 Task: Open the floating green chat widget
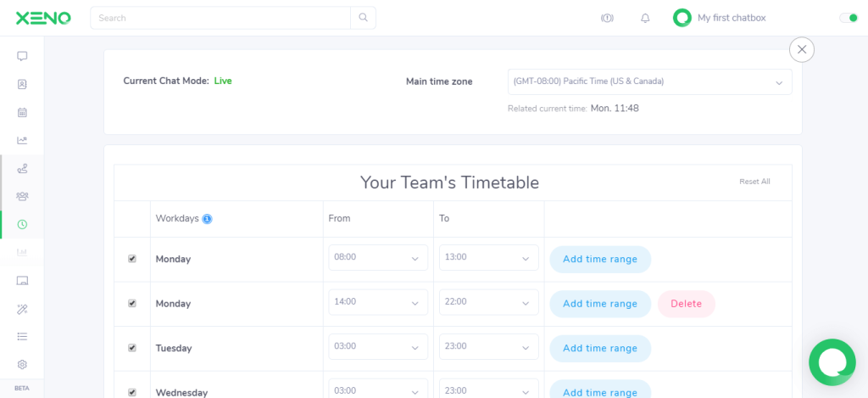(x=832, y=362)
